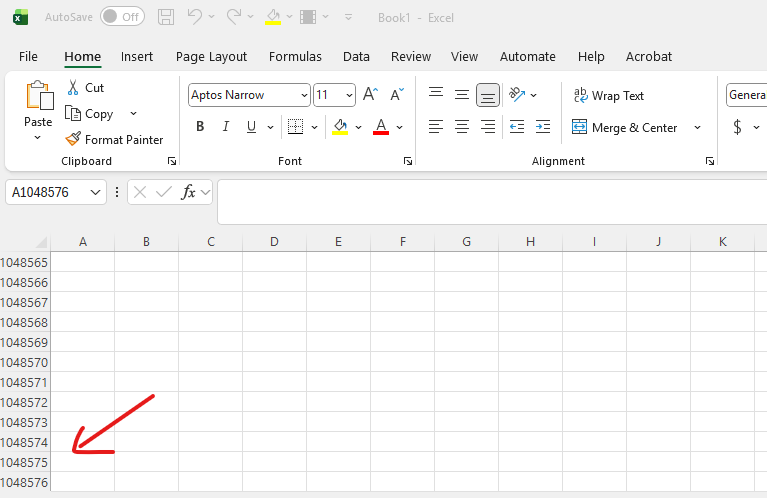Click the Accounting dollar format icon
The height and width of the screenshot is (498, 767).
(737, 127)
